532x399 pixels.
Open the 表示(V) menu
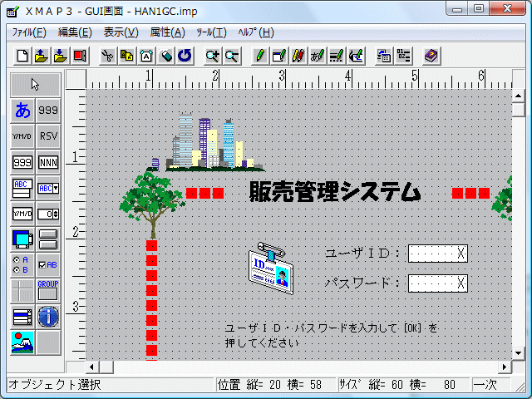(x=121, y=32)
